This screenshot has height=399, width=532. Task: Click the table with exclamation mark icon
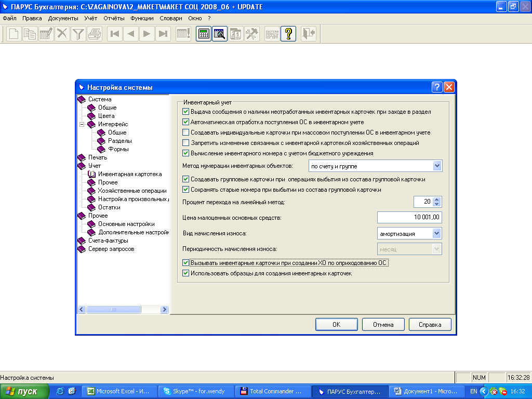pos(183,34)
